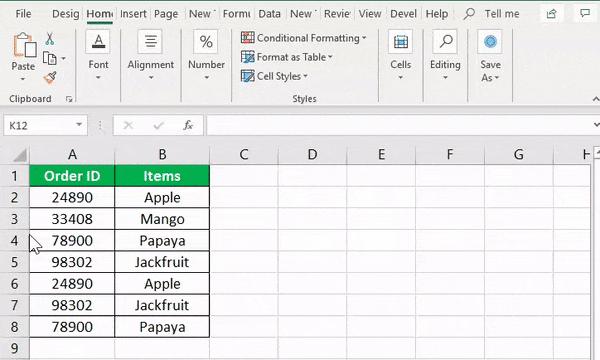
Task: Click the Save As icon
Action: pos(490,41)
